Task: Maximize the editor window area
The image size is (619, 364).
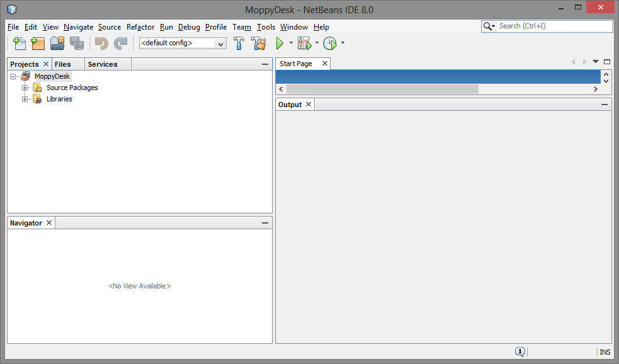Action: (607, 62)
